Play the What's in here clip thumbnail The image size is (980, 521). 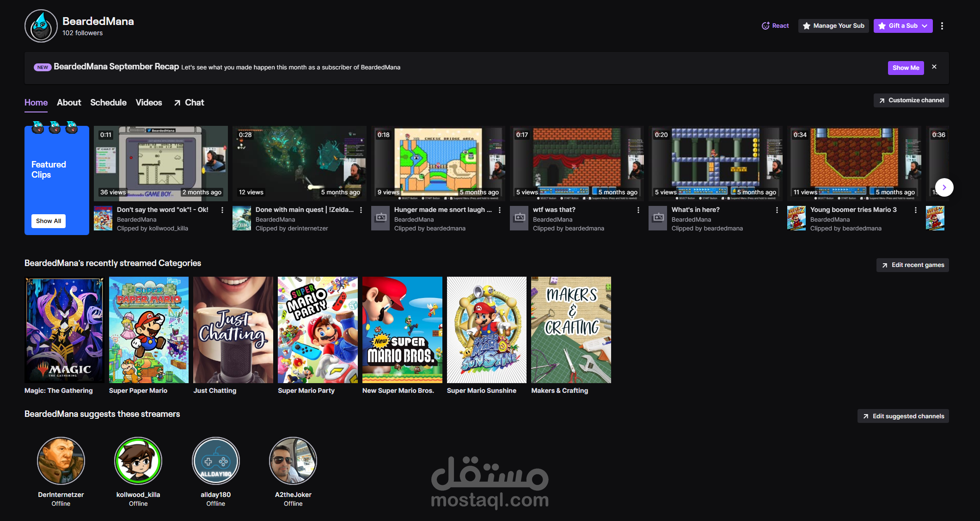point(716,163)
